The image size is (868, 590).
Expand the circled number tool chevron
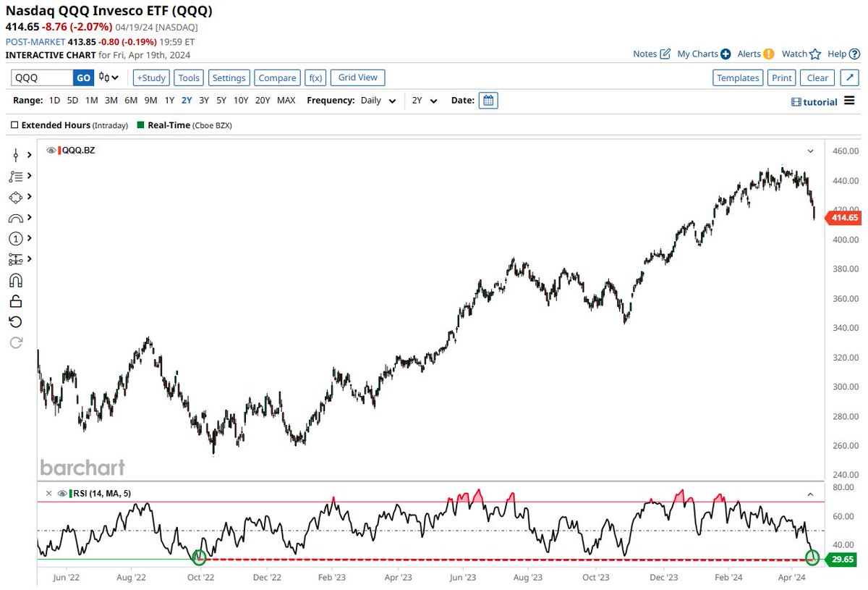(29, 238)
